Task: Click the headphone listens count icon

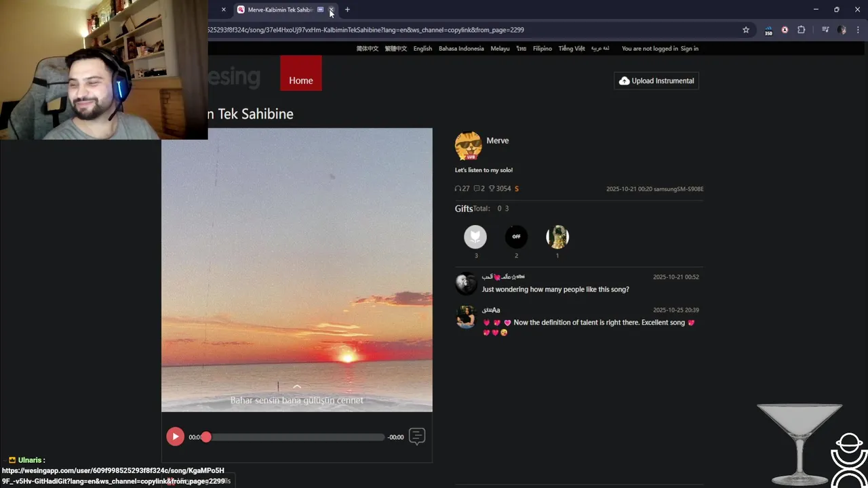Action: pos(458,189)
